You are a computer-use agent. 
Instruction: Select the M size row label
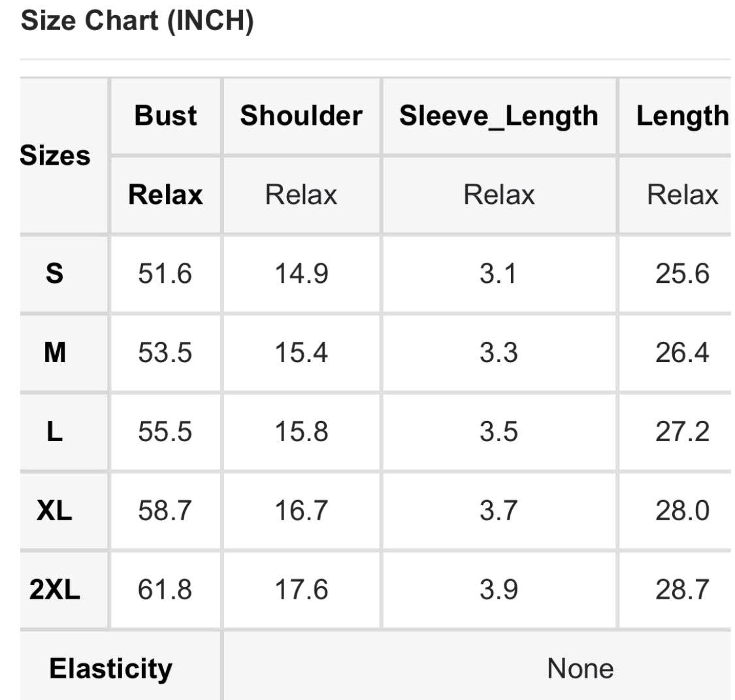tap(55, 353)
